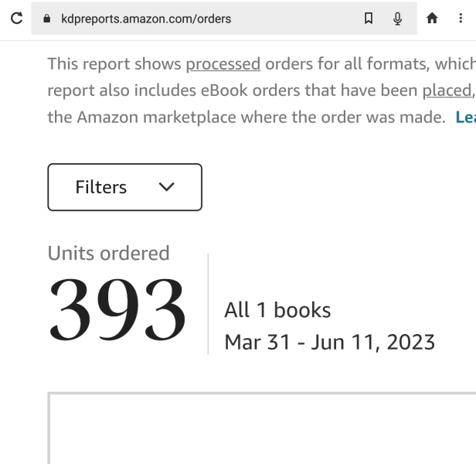Viewport: 476px width, 464px height.
Task: Click the kdpreports.amazon.com/orders address field
Action: tap(147, 19)
